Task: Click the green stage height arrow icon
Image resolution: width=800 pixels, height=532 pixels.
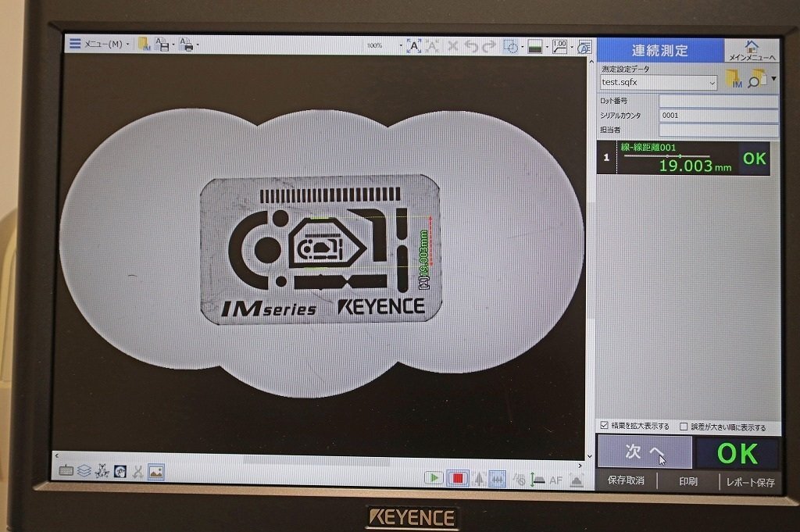Action: tap(537, 480)
